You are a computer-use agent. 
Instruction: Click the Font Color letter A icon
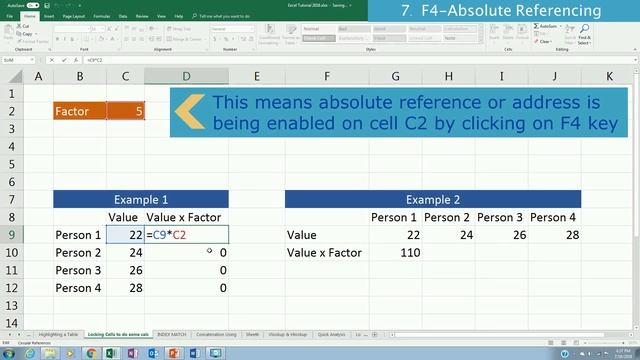112,39
